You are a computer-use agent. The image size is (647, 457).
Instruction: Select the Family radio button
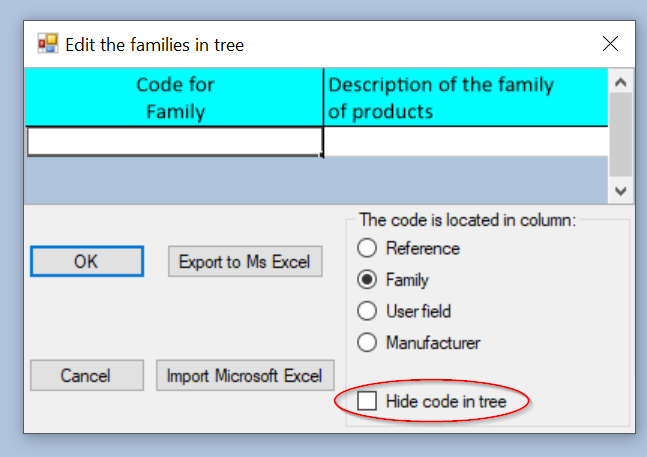tap(367, 280)
